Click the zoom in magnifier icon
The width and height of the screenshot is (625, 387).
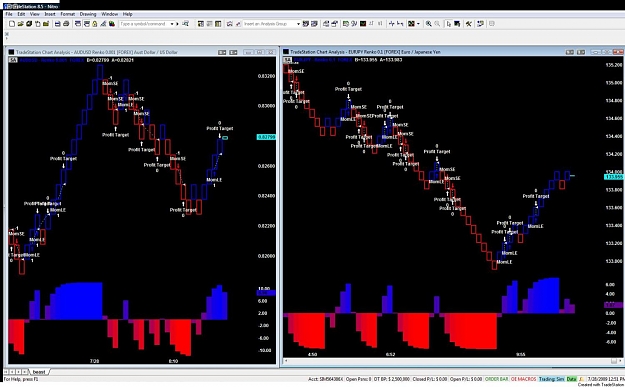point(428,24)
